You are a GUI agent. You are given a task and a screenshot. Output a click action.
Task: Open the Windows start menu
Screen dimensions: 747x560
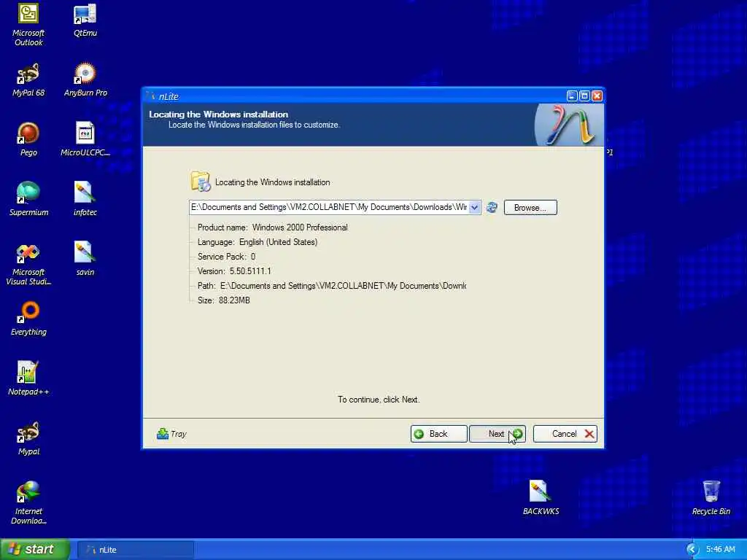[35, 550]
